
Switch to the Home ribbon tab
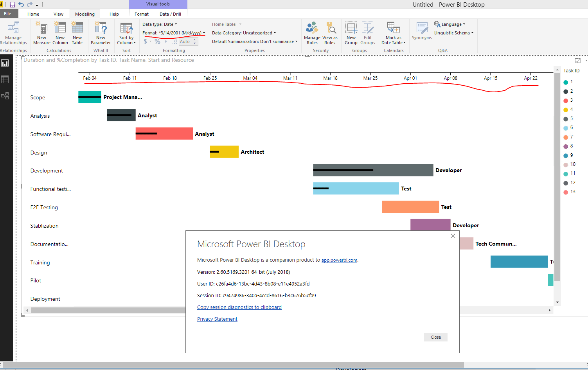click(x=33, y=14)
